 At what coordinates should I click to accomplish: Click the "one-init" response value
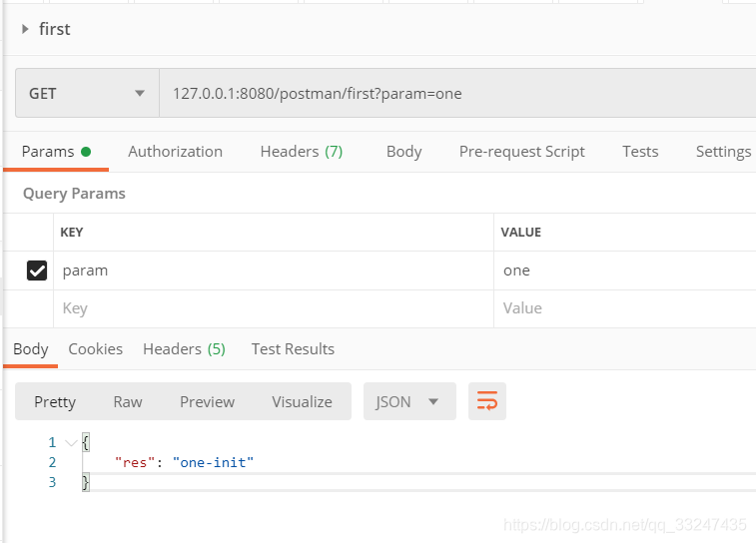pos(213,462)
